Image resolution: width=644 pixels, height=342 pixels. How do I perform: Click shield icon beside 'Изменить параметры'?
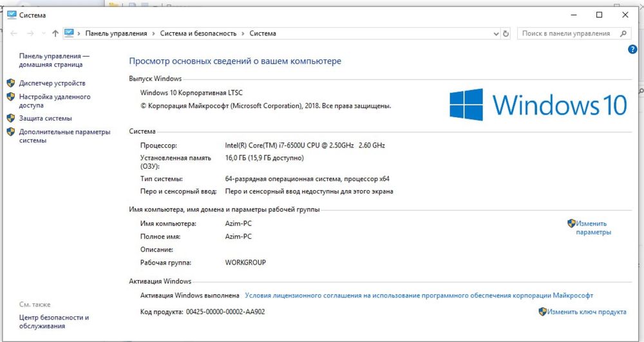(571, 223)
